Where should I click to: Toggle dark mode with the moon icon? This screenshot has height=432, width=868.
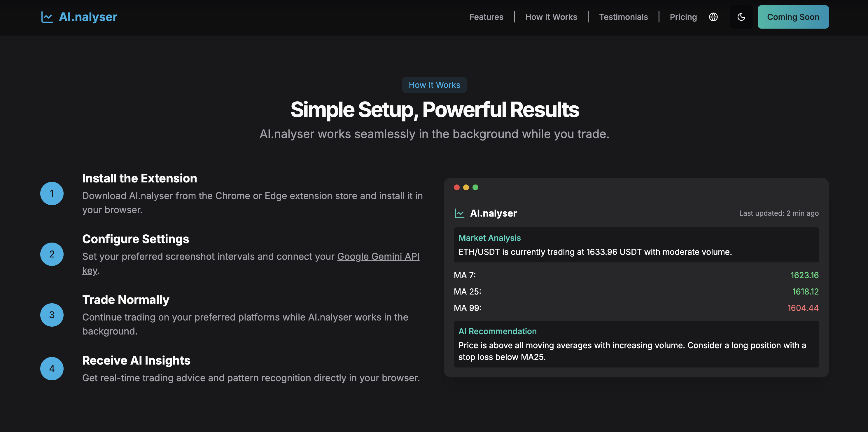[x=741, y=17]
